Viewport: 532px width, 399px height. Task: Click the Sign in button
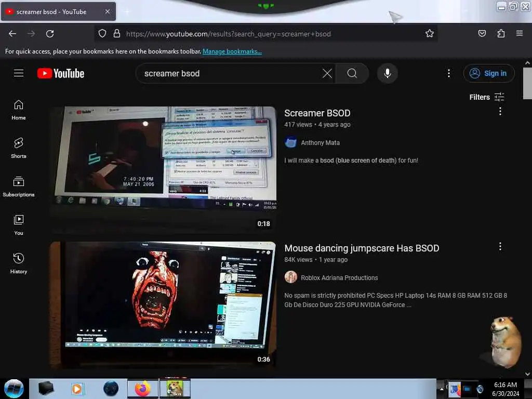pyautogui.click(x=488, y=73)
